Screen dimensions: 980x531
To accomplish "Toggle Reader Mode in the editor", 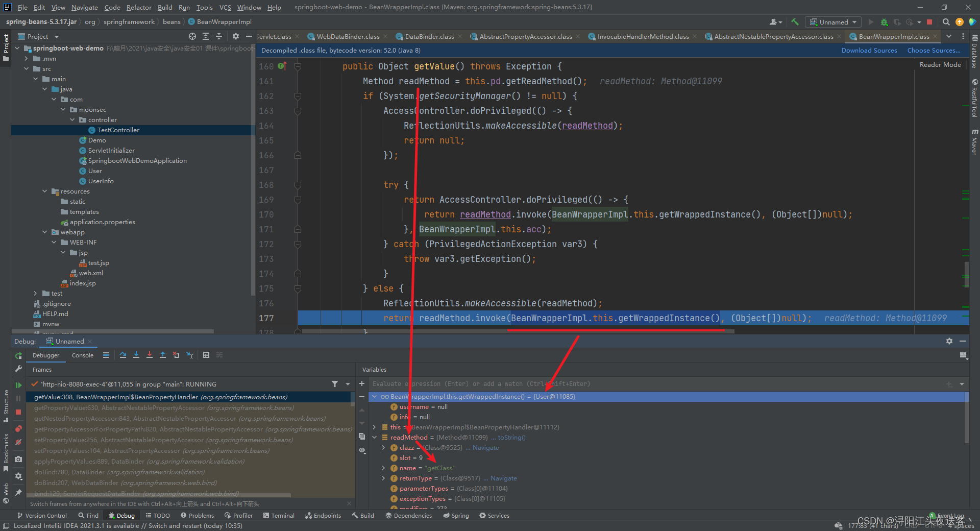I will click(x=940, y=65).
